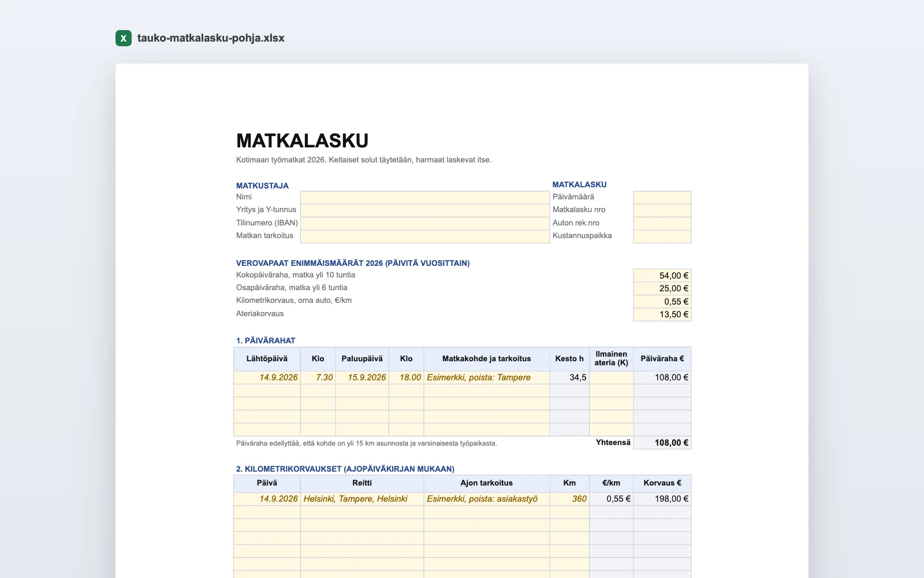Click the 108,00 € cell in example row
The image size is (924, 578).
coord(662,377)
